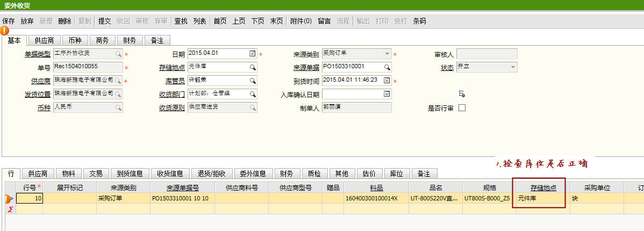This screenshot has height=231, width=644.
Task: Click the search icon in 存储地点 field
Action: (252, 67)
